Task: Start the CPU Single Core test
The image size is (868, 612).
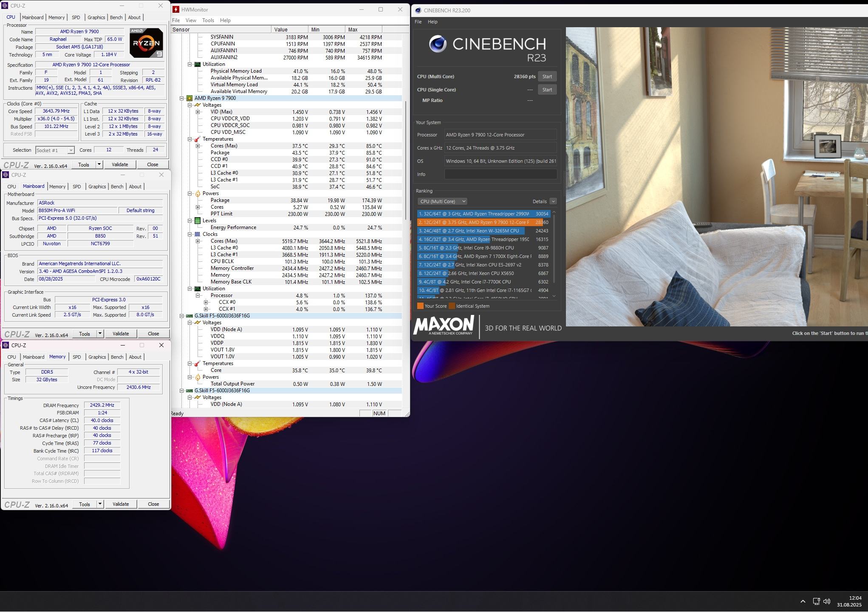Action: tap(547, 90)
